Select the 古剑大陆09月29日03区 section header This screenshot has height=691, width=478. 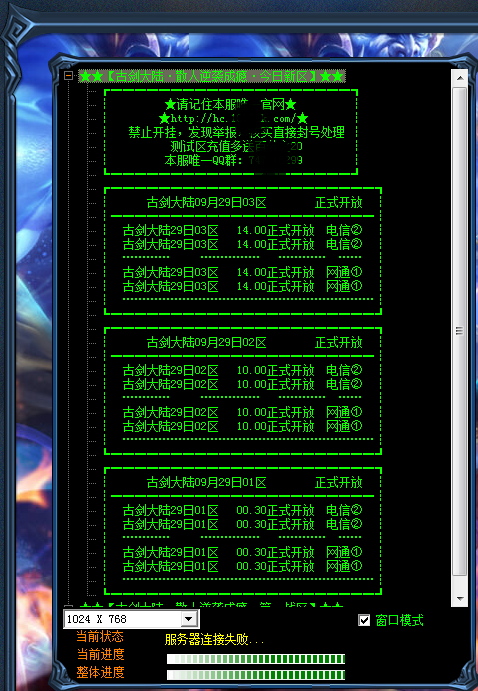pos(207,203)
